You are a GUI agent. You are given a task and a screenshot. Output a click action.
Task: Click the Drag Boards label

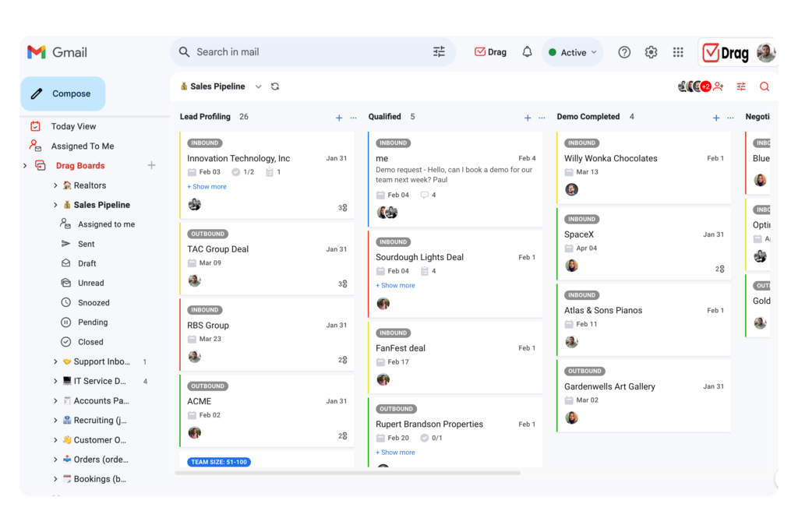coord(80,165)
